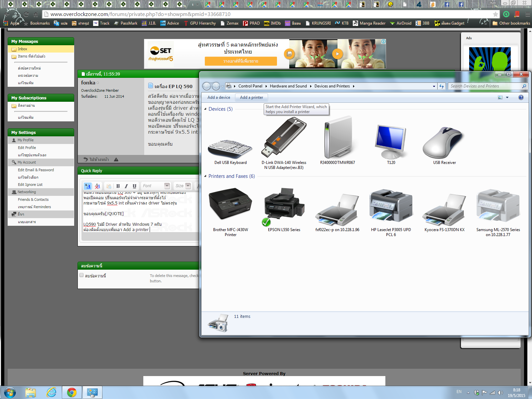Click the paste icon in Quick Reply toolbar

click(109, 186)
